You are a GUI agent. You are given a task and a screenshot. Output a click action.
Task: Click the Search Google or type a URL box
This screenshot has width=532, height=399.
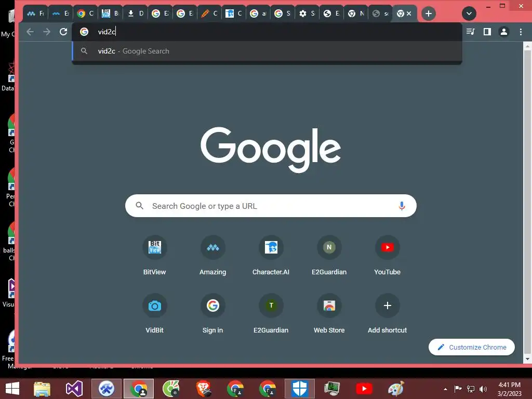271,206
